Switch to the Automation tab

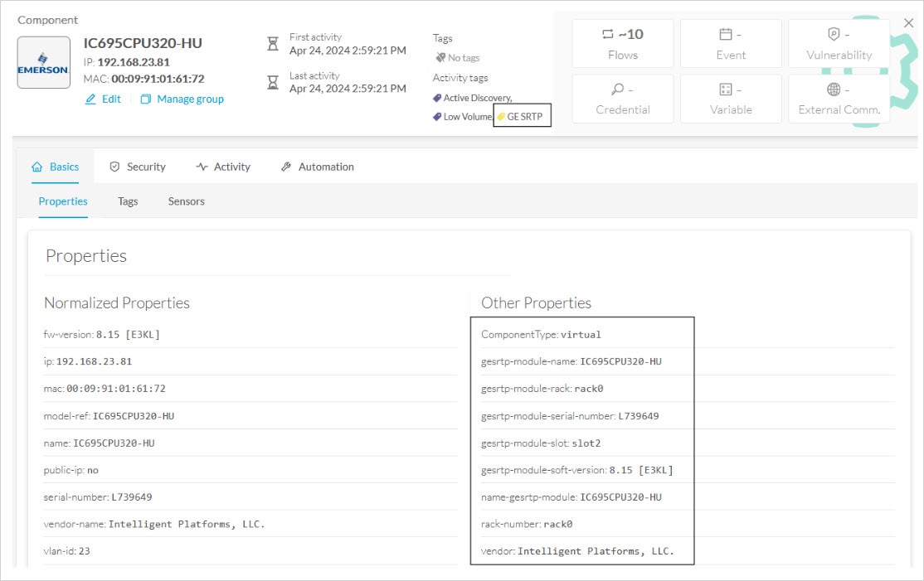(317, 167)
